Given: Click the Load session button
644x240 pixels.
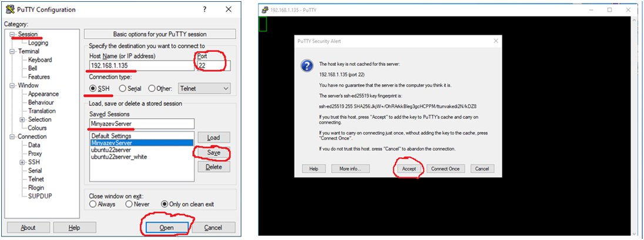Looking at the screenshot, I should [x=213, y=138].
